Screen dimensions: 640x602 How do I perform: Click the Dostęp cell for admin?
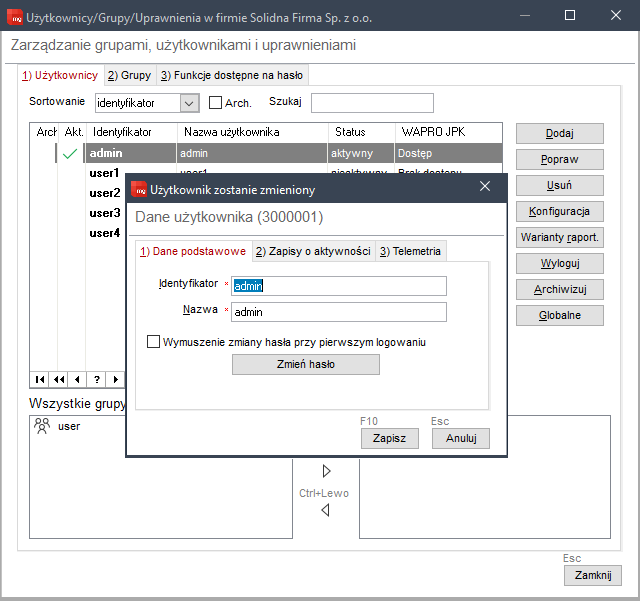coord(448,153)
